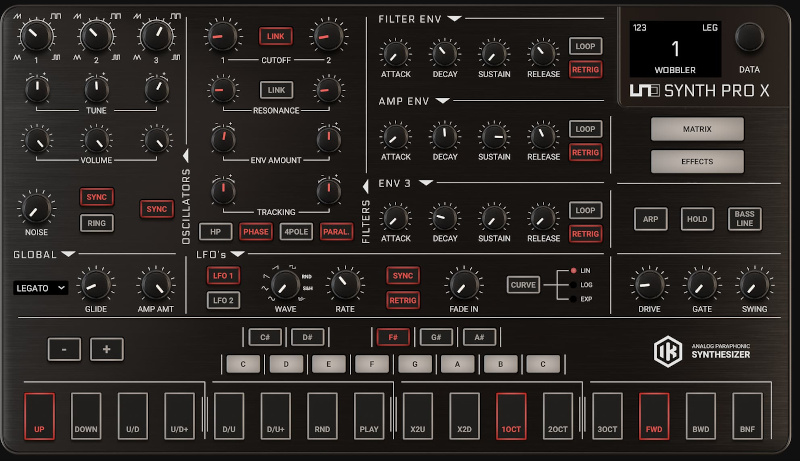Select the 2OCT range pad
Image resolution: width=800 pixels, height=461 pixels.
click(x=558, y=416)
